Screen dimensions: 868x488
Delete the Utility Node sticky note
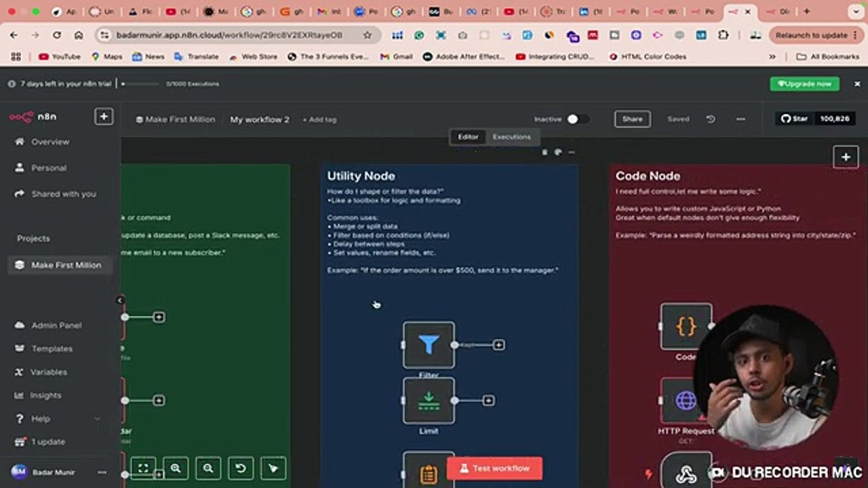coord(545,152)
